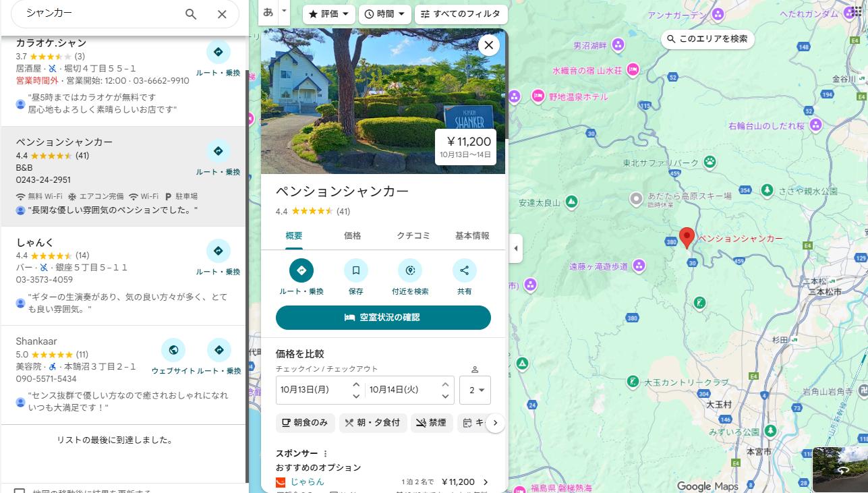Image resolution: width=868 pixels, height=493 pixels.
Task: Clear the search box with X icon
Action: [222, 14]
